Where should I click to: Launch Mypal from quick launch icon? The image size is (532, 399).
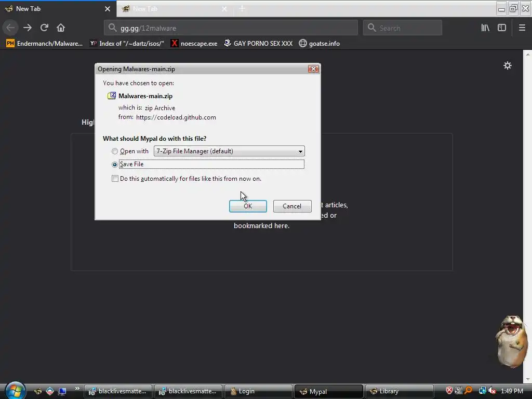[37, 391]
